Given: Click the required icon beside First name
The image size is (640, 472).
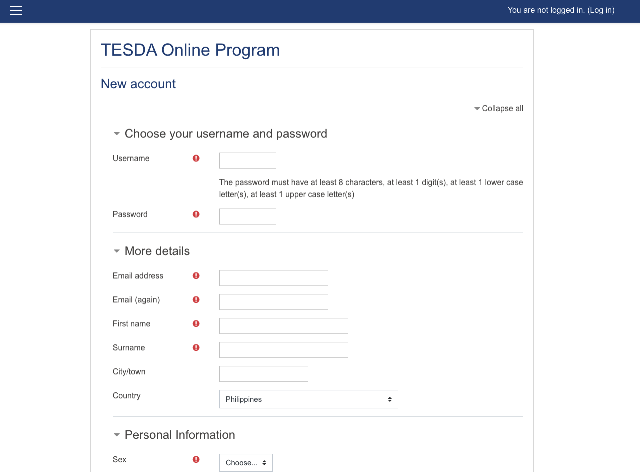Looking at the screenshot, I should 196,324.
